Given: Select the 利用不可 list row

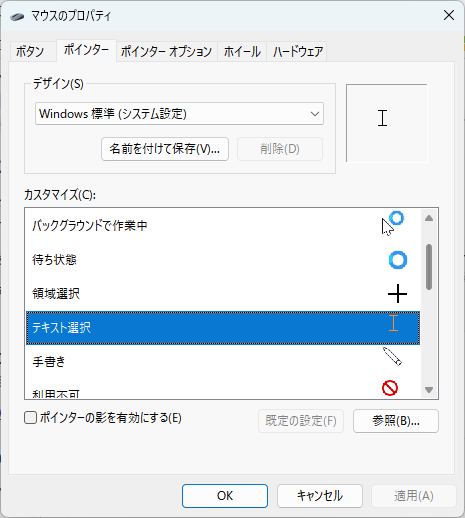Looking at the screenshot, I should click(x=223, y=389).
